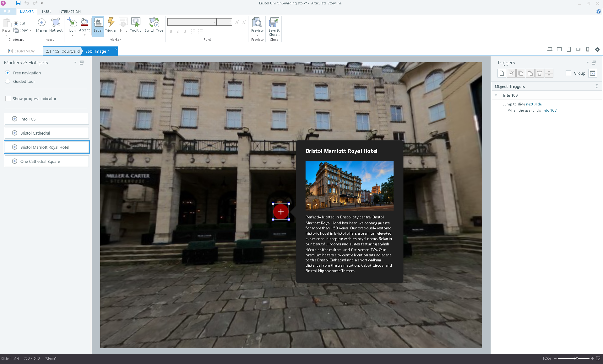Image resolution: width=603 pixels, height=364 pixels.
Task: Enable Show progress indicator checkbox
Action: (x=8, y=99)
